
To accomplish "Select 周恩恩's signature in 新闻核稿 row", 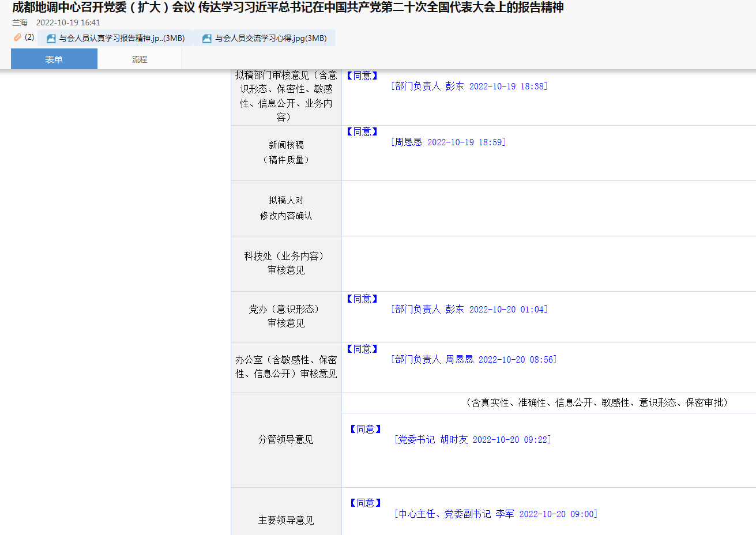I will (448, 142).
